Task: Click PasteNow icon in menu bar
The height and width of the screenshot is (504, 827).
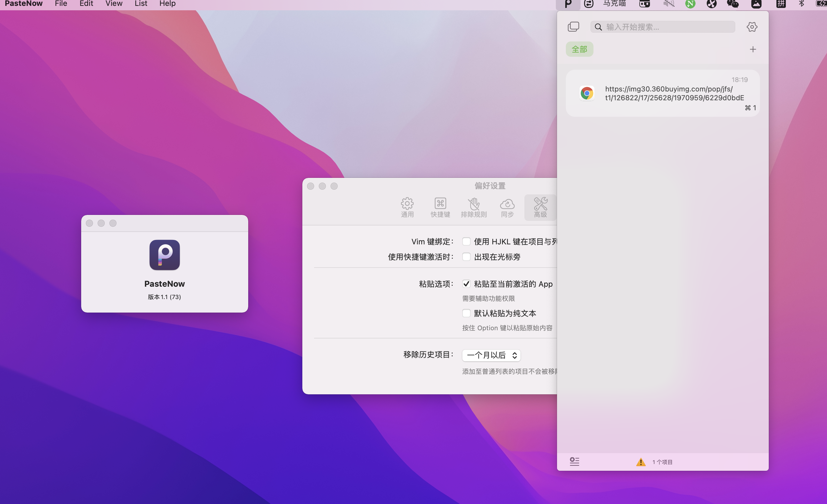Action: 568,4
